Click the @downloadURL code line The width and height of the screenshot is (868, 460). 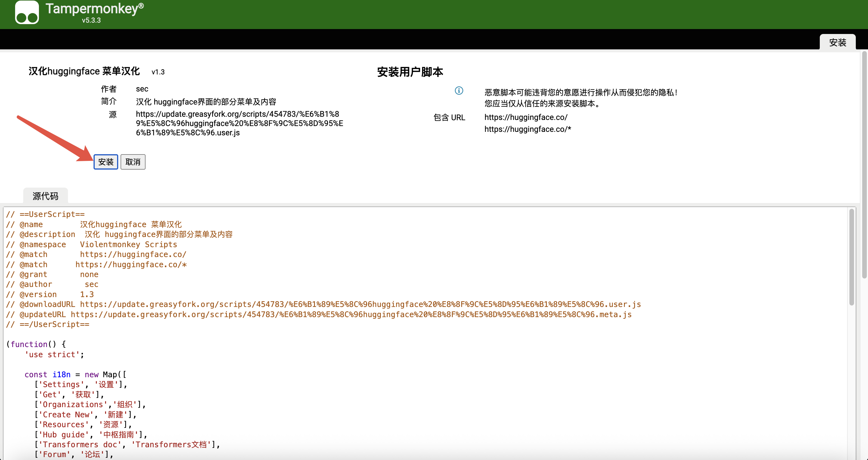[324, 304]
